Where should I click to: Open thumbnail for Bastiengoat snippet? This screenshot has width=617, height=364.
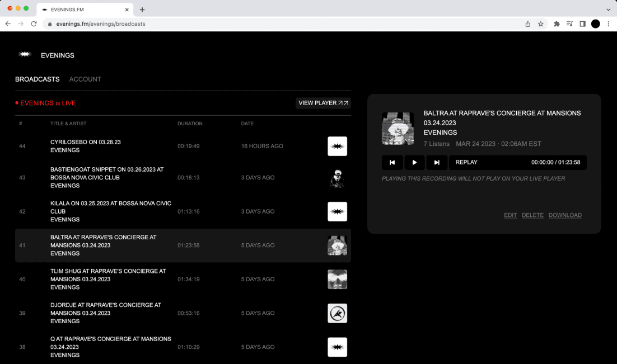pos(337,178)
